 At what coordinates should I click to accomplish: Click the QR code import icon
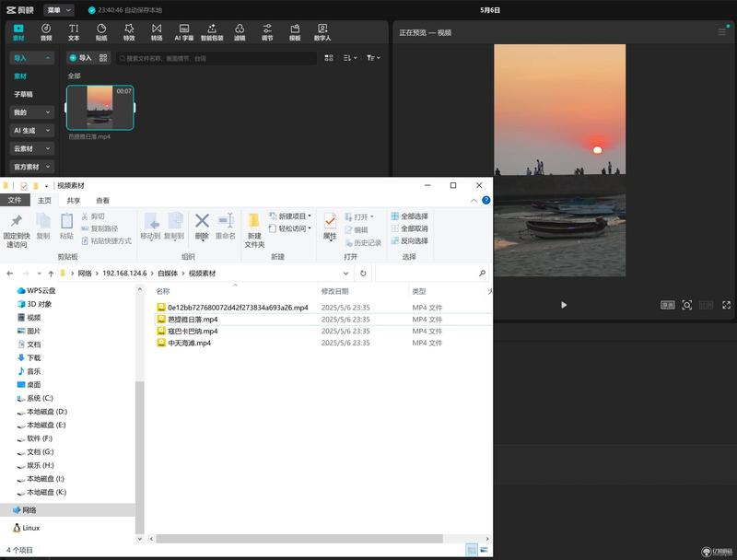(103, 58)
